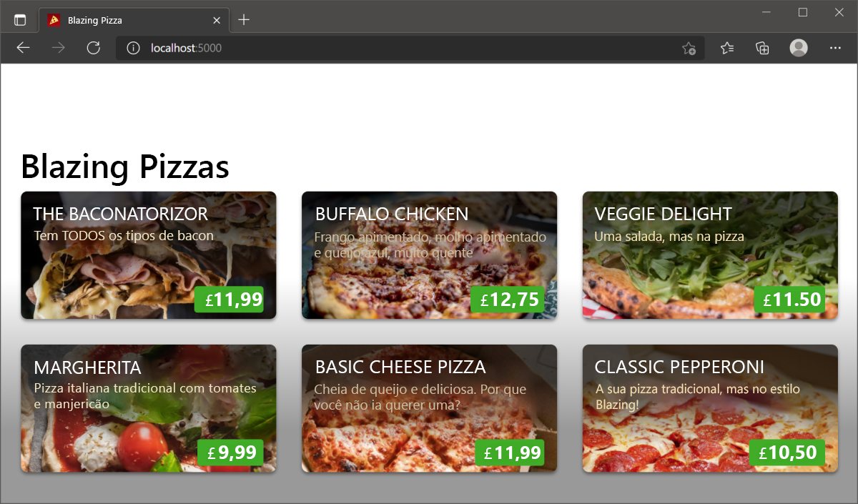The image size is (858, 504).
Task: Open the tab actions menu
Action: (x=20, y=19)
